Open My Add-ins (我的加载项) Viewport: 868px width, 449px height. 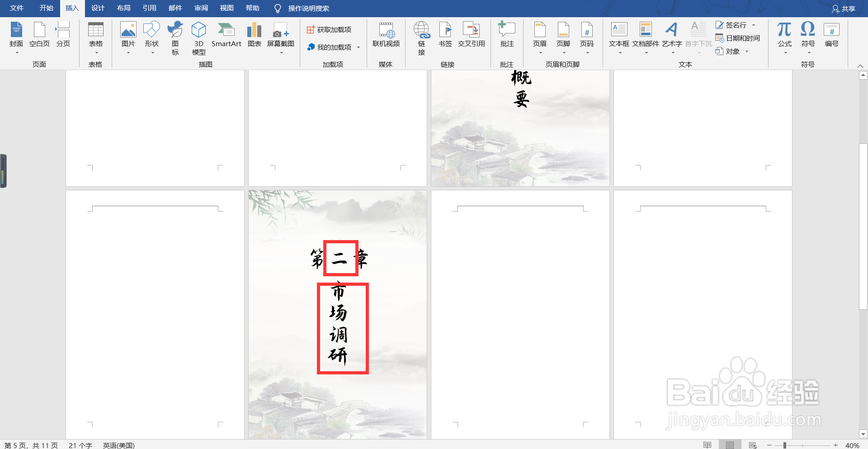329,47
